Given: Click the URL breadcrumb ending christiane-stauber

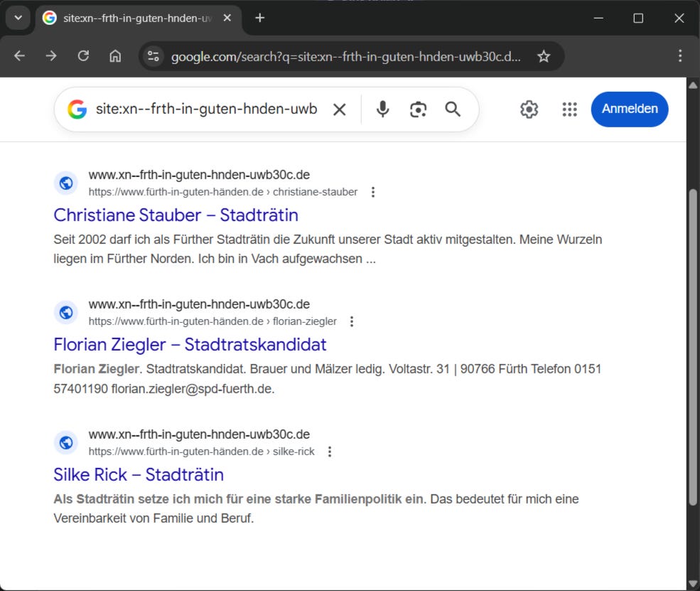Looking at the screenshot, I should click(222, 192).
